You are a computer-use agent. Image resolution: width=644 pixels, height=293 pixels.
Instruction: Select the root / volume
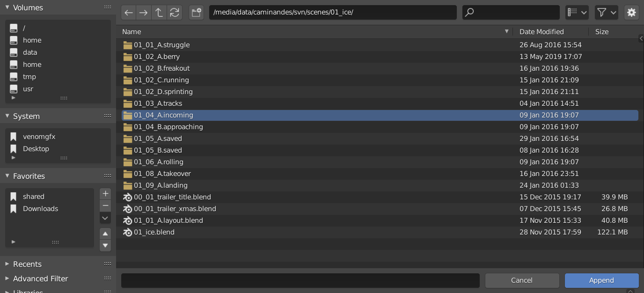pyautogui.click(x=58, y=28)
